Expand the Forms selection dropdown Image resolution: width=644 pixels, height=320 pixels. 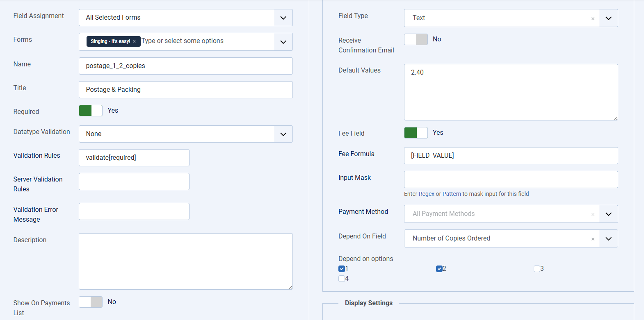283,42
